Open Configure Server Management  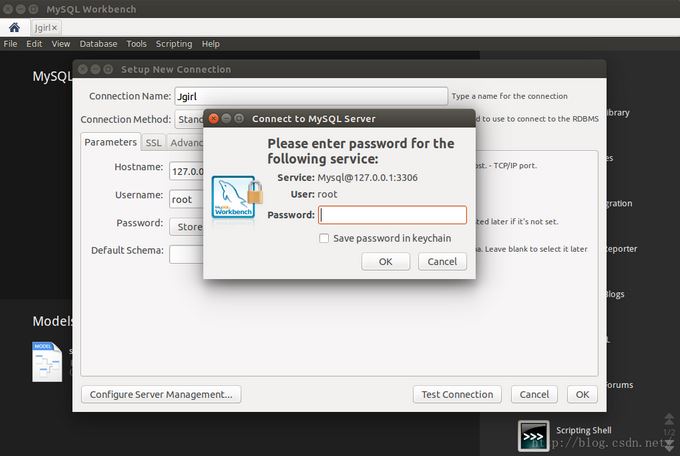point(161,394)
